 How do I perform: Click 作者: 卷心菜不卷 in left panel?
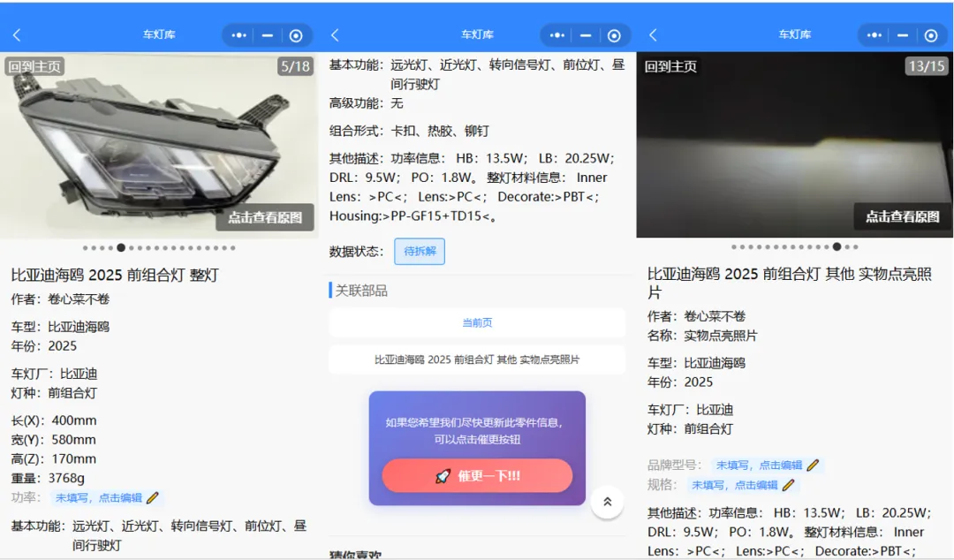[x=60, y=299]
